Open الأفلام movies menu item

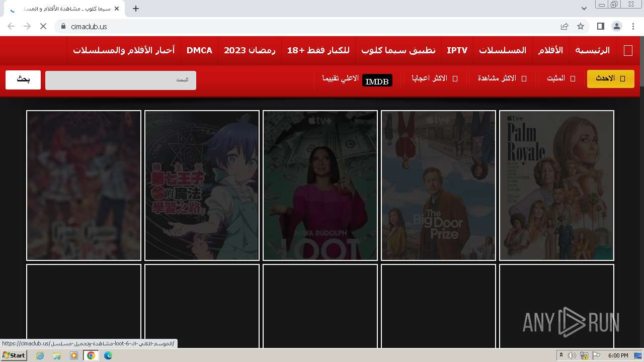(550, 50)
